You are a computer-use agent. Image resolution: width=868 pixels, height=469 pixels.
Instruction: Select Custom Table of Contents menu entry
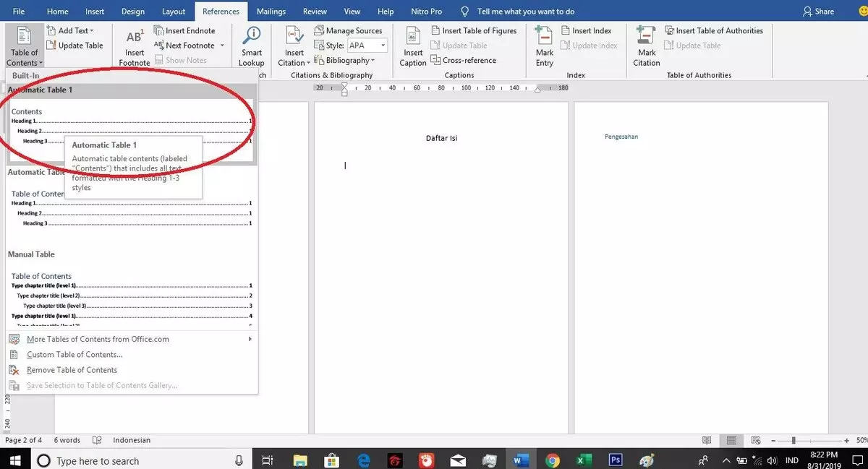coord(74,355)
